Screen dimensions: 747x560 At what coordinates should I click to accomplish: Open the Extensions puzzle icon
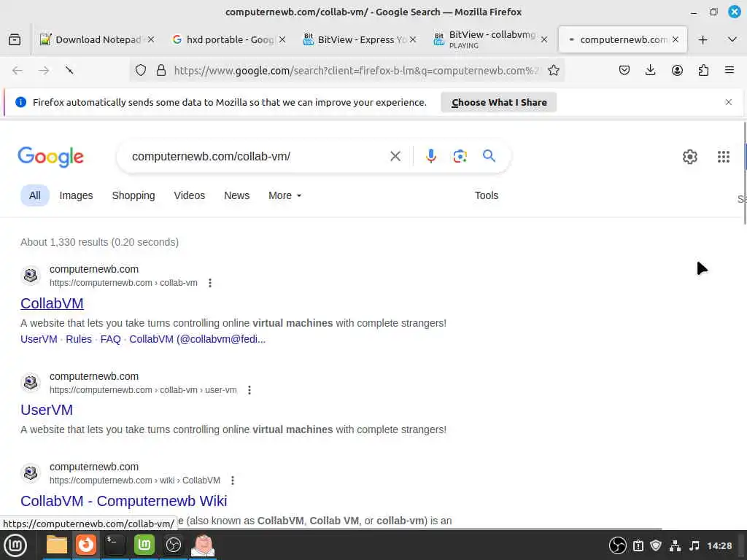[x=703, y=71]
